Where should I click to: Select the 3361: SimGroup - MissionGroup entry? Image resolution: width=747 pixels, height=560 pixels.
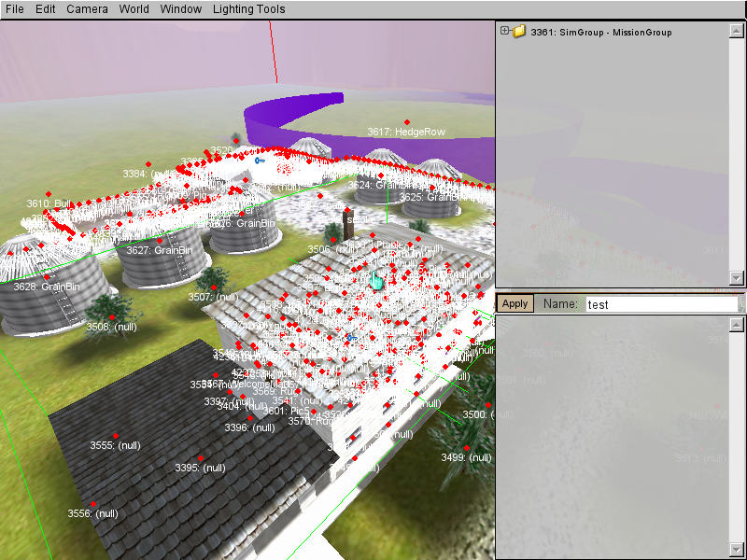point(600,32)
